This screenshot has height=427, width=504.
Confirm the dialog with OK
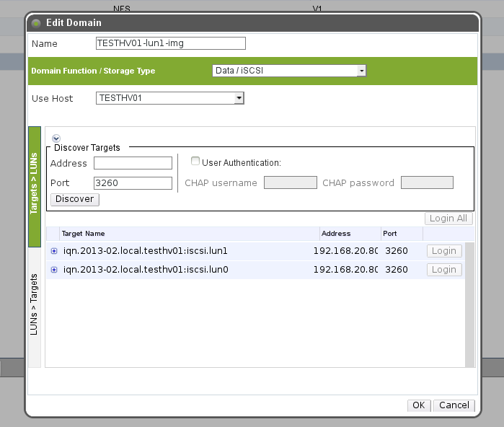pyautogui.click(x=418, y=405)
